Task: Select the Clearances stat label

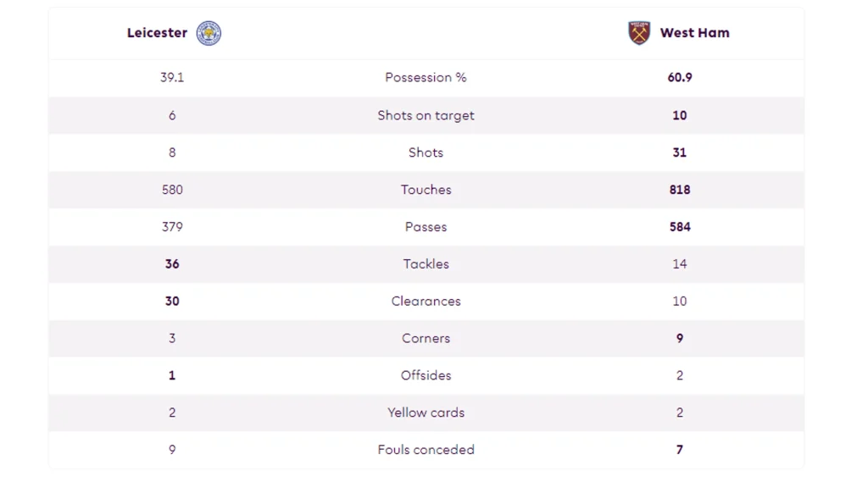Action: tap(426, 301)
